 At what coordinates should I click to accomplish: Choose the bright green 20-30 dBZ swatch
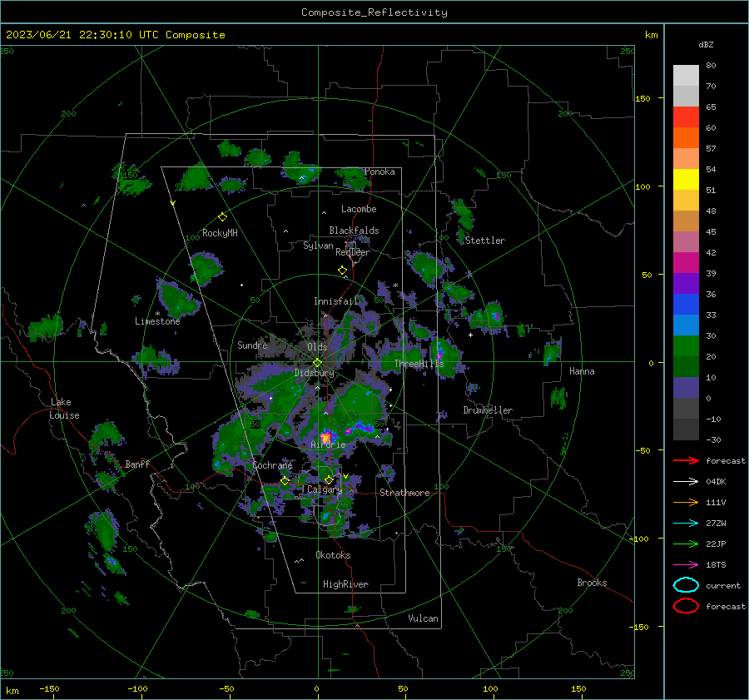686,346
